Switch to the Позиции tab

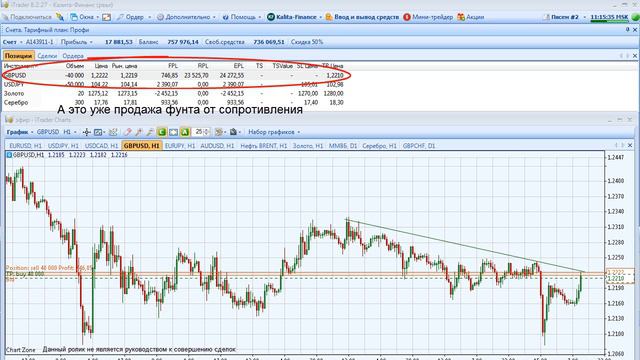coord(18,56)
